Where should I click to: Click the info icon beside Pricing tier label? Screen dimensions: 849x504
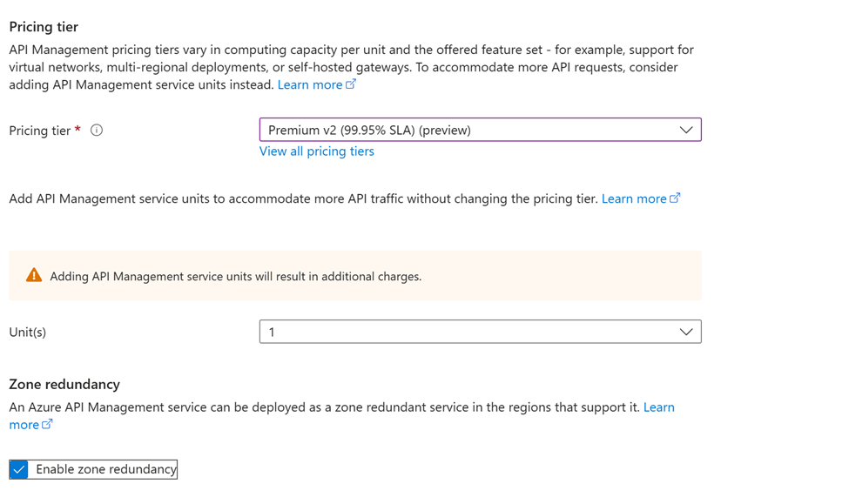[97, 131]
